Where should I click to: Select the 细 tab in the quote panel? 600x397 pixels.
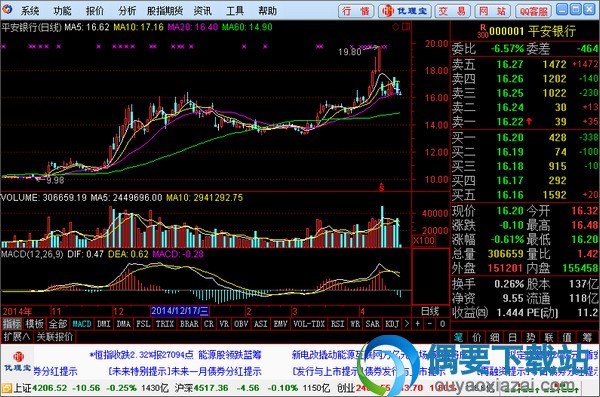point(495,337)
